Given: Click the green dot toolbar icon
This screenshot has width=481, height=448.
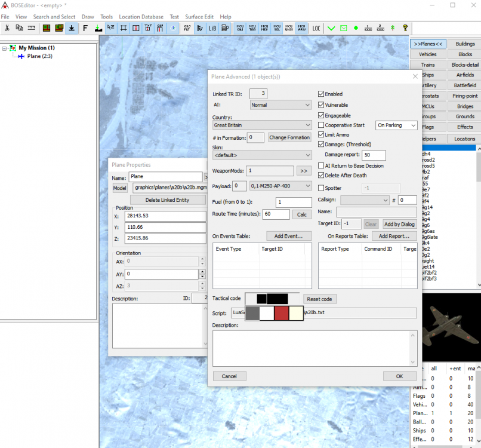Looking at the screenshot, I should coord(356,28).
